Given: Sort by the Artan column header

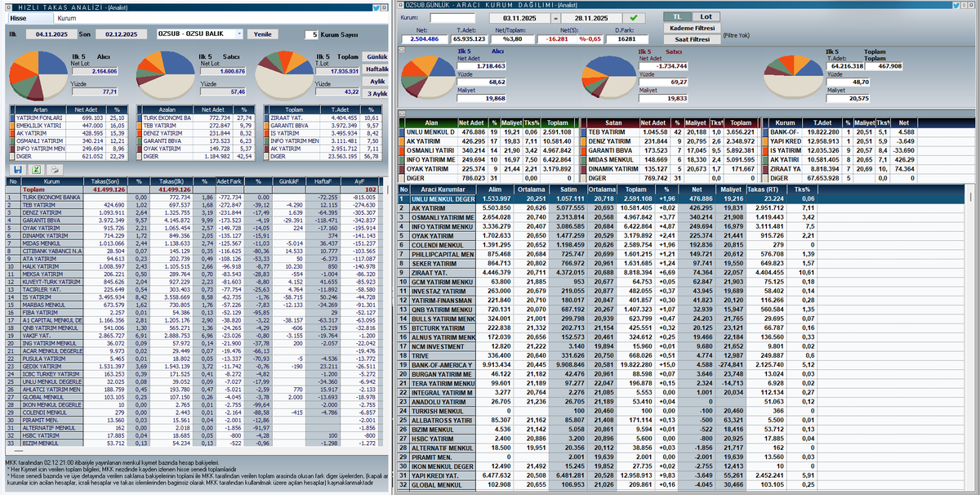Looking at the screenshot, I should [42, 109].
